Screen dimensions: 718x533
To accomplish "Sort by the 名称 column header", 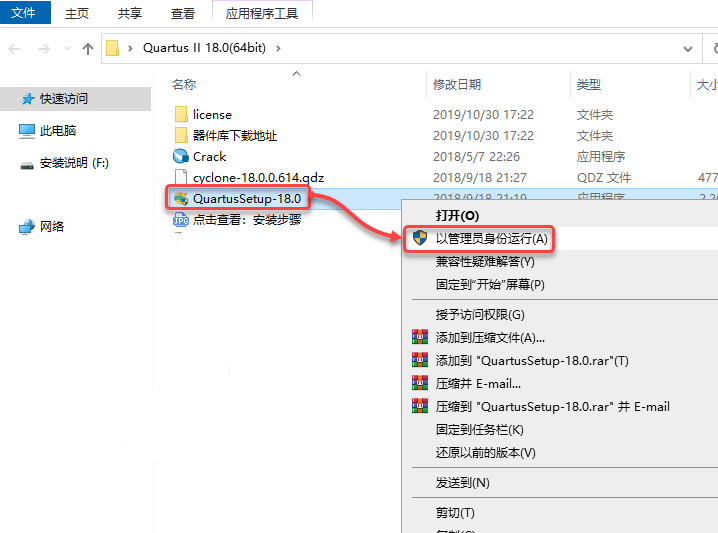I will pos(184,84).
